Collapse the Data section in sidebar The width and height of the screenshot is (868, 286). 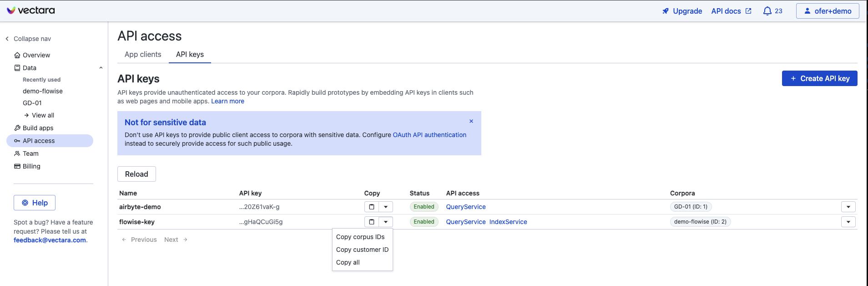click(101, 68)
